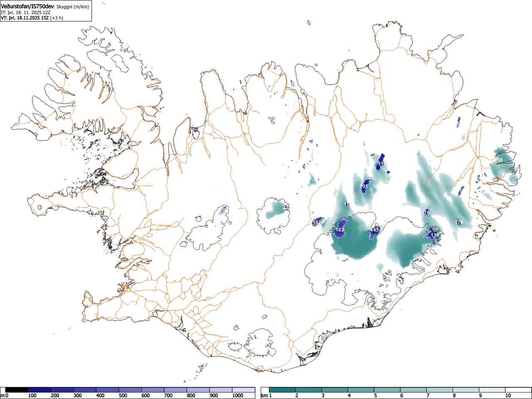
Task: Pick the 200–300 m legend swatch
Action: (62, 390)
